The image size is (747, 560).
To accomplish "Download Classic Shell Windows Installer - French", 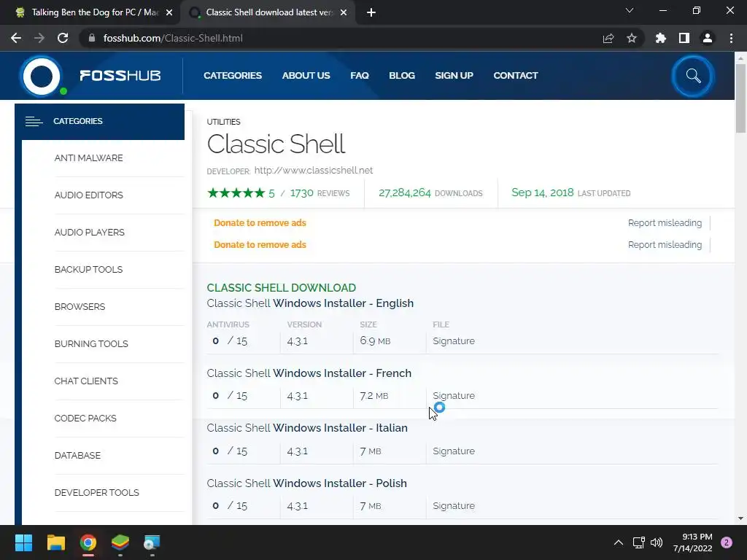I will 309,373.
